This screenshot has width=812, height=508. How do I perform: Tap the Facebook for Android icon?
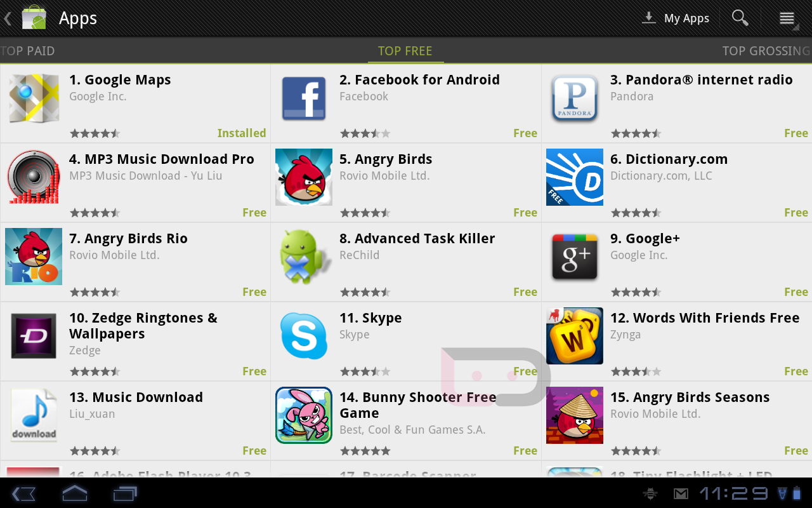point(304,98)
